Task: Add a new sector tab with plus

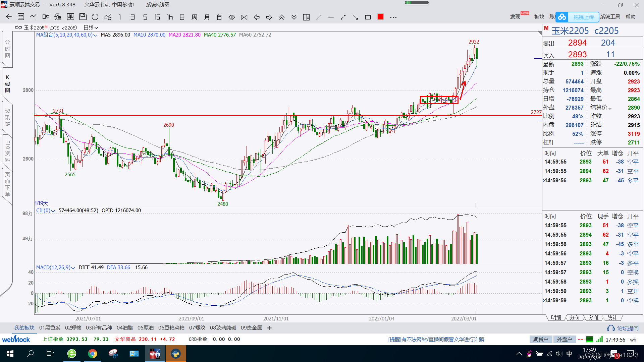Action: coord(269,328)
